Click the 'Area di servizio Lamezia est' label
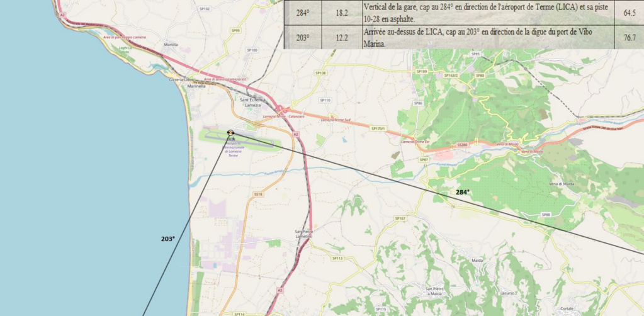 [x=225, y=79]
